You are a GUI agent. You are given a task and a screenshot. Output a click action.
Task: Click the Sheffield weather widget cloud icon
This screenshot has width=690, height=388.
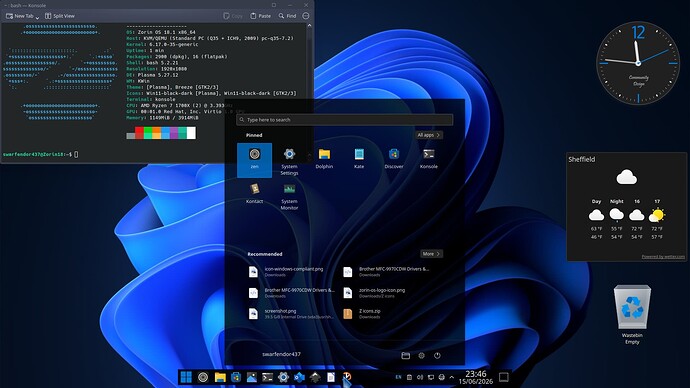(x=626, y=177)
